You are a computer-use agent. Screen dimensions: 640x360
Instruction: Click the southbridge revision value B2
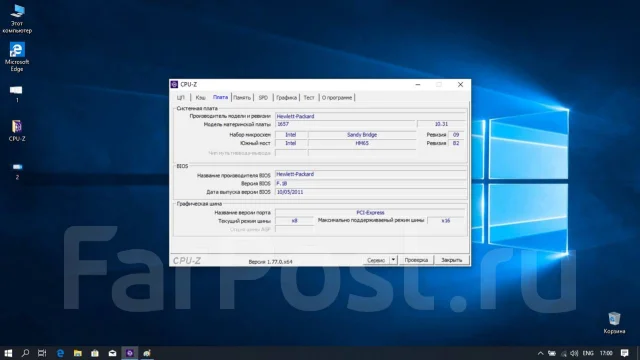click(x=456, y=143)
